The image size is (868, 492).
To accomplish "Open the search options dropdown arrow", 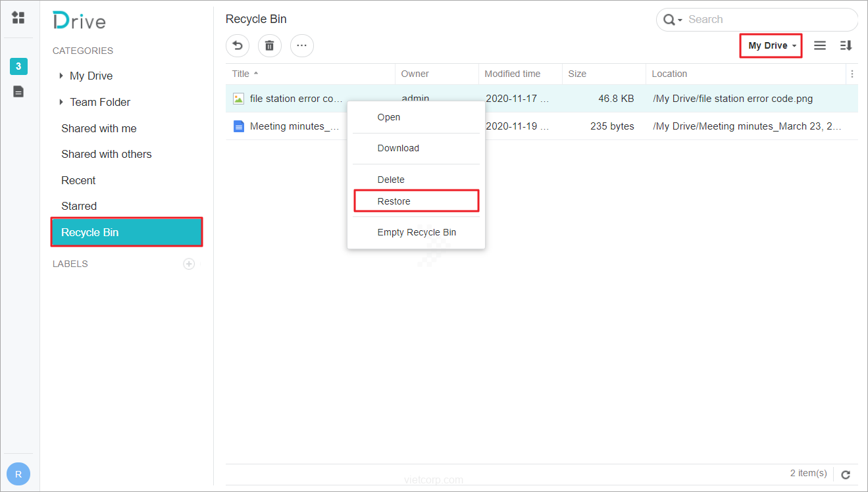I will point(680,20).
